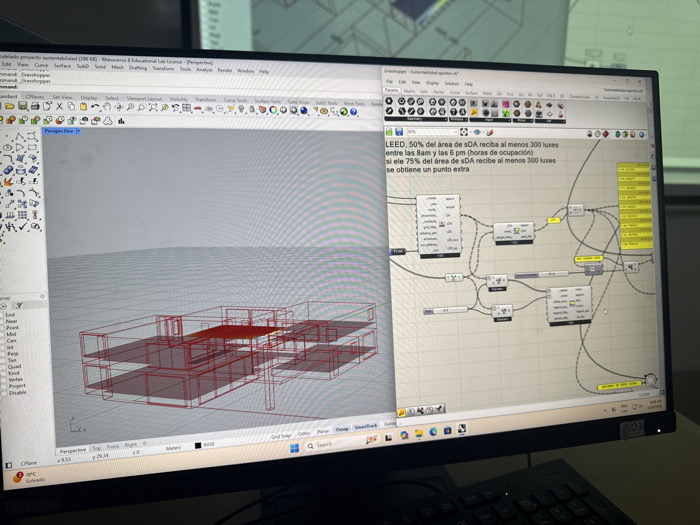Toggle Ortho in Rhino status bar
The image size is (700, 525).
point(304,433)
